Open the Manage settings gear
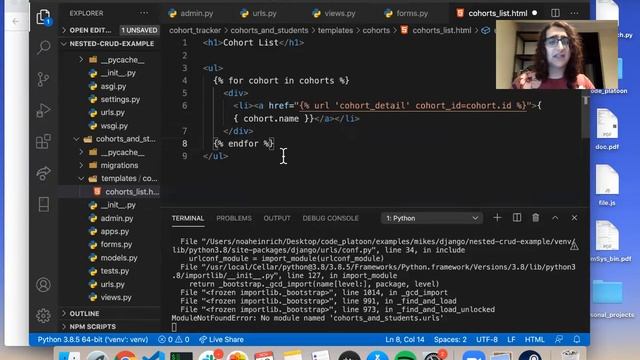The width and height of the screenshot is (640, 360). (43, 315)
